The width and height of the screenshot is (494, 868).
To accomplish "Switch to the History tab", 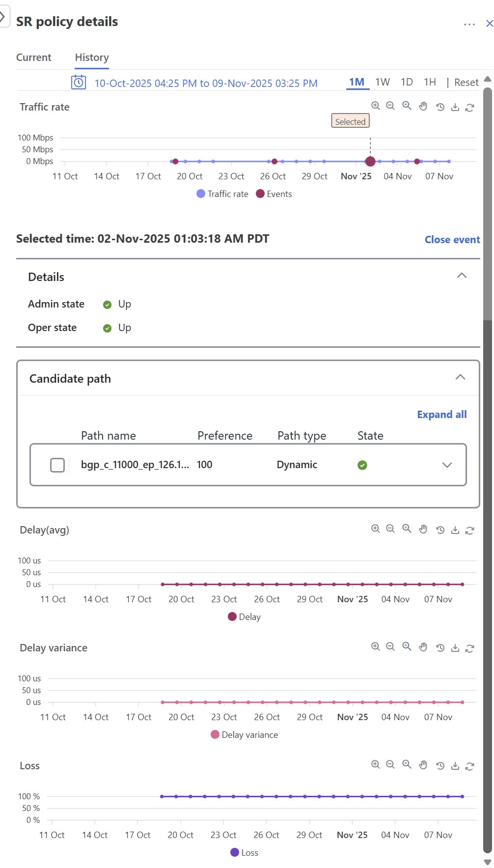I will (92, 57).
